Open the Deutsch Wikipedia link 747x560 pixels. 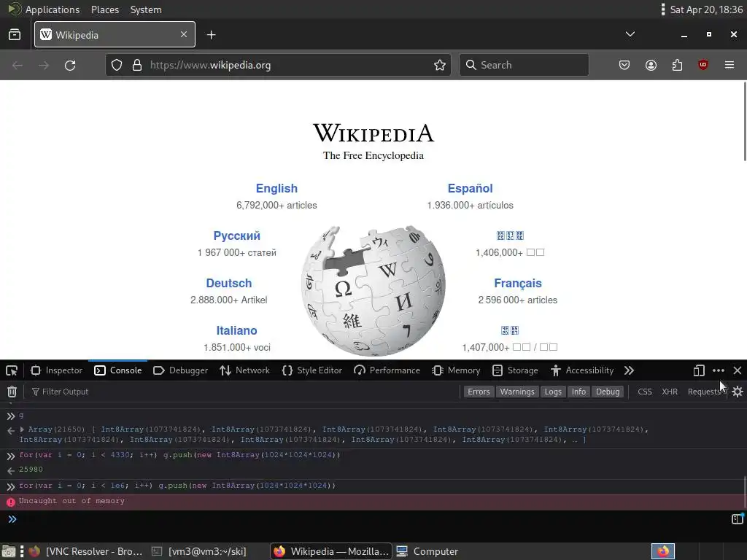(x=228, y=284)
